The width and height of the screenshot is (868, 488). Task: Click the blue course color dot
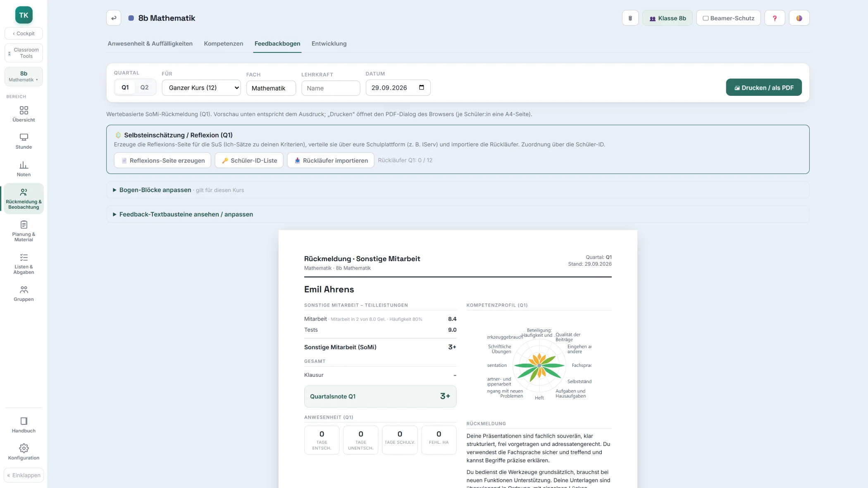(131, 18)
